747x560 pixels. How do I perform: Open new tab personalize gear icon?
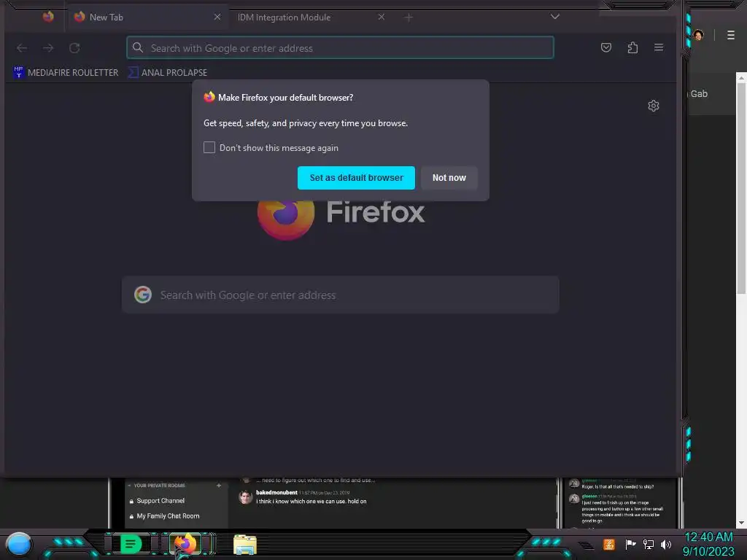(x=654, y=106)
